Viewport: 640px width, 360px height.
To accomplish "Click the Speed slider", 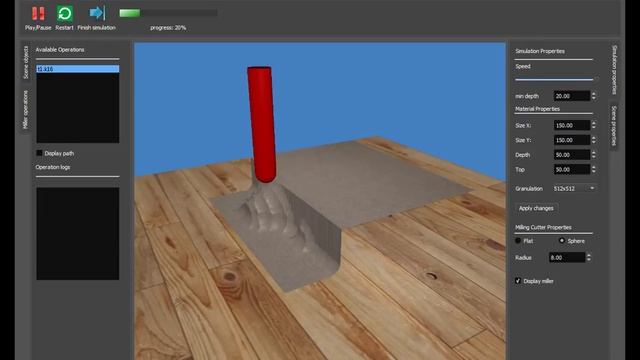I will click(554, 79).
